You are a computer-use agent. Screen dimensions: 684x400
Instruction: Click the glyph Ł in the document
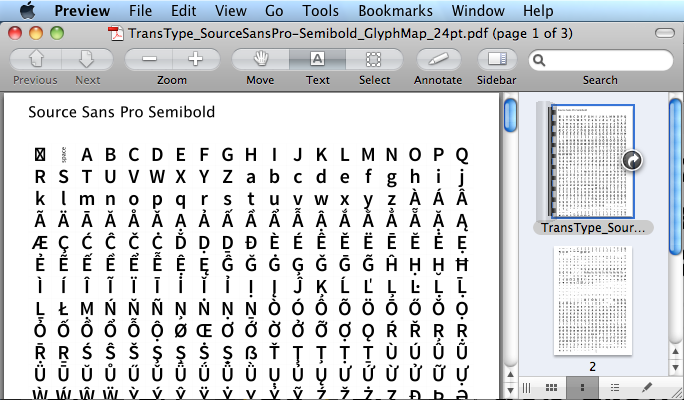[x=63, y=309]
